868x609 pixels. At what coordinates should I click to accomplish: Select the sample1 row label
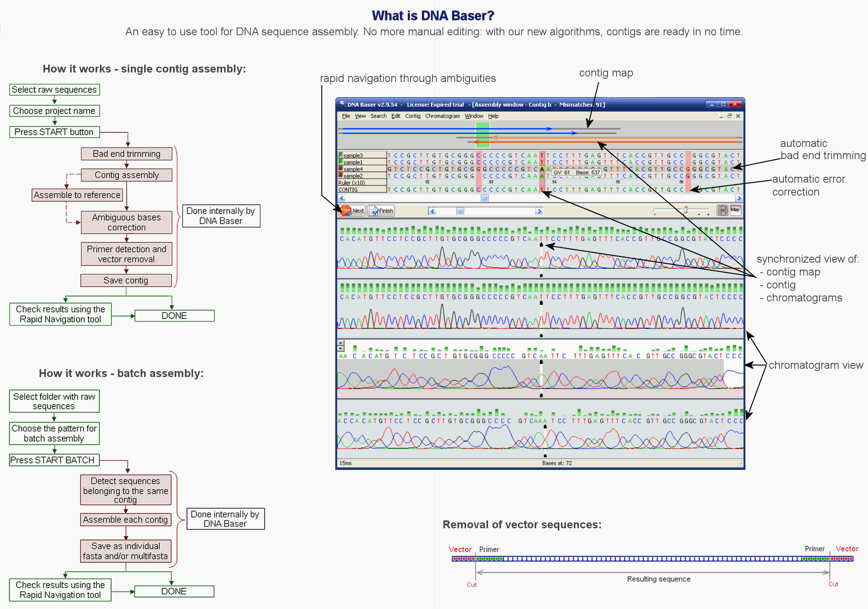[x=362, y=162]
